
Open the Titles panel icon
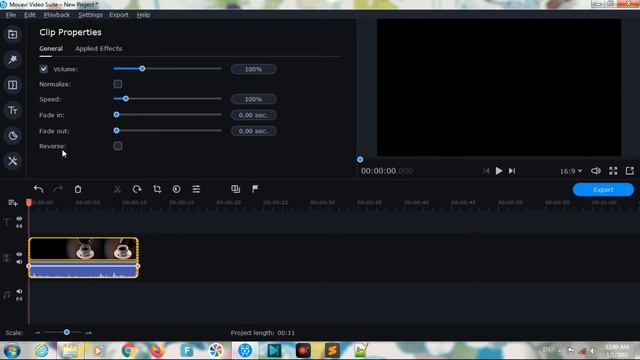[13, 110]
